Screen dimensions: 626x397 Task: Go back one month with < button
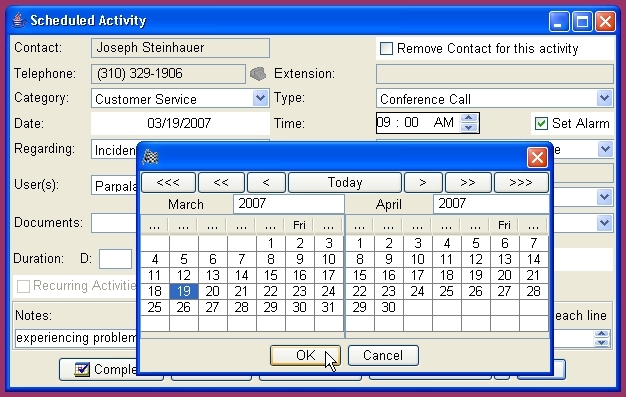[x=266, y=183]
